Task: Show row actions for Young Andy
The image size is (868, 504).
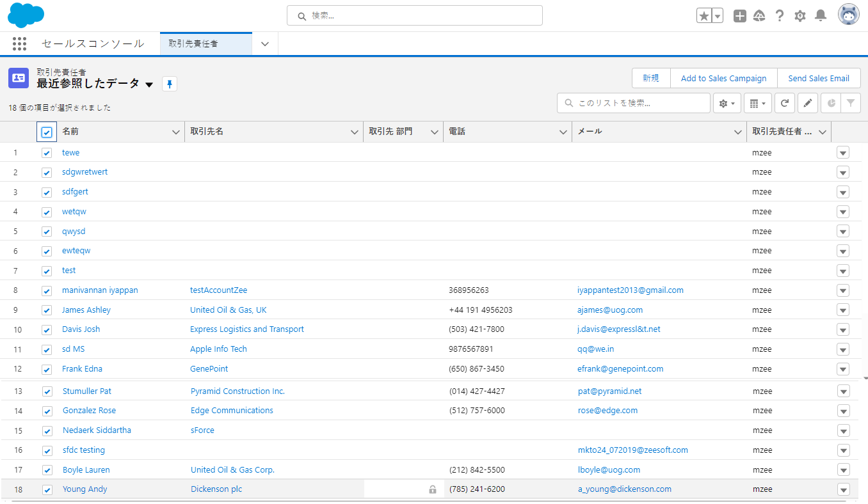Action: 843,490
